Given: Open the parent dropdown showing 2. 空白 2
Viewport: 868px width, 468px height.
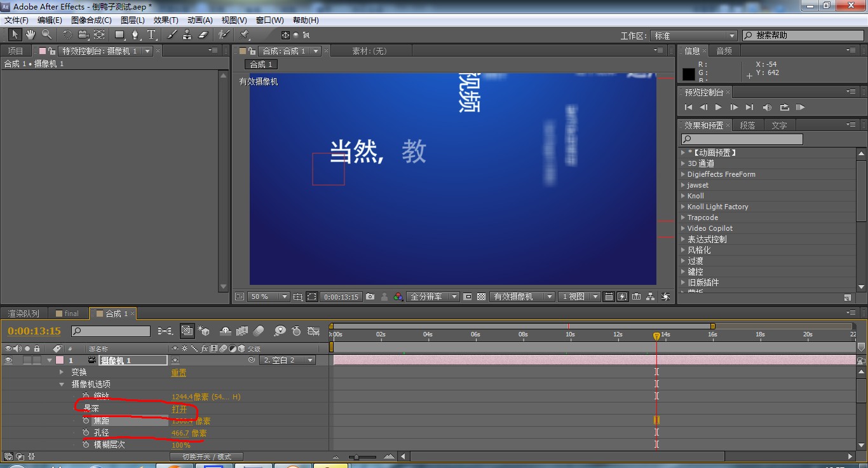Looking at the screenshot, I should (287, 360).
